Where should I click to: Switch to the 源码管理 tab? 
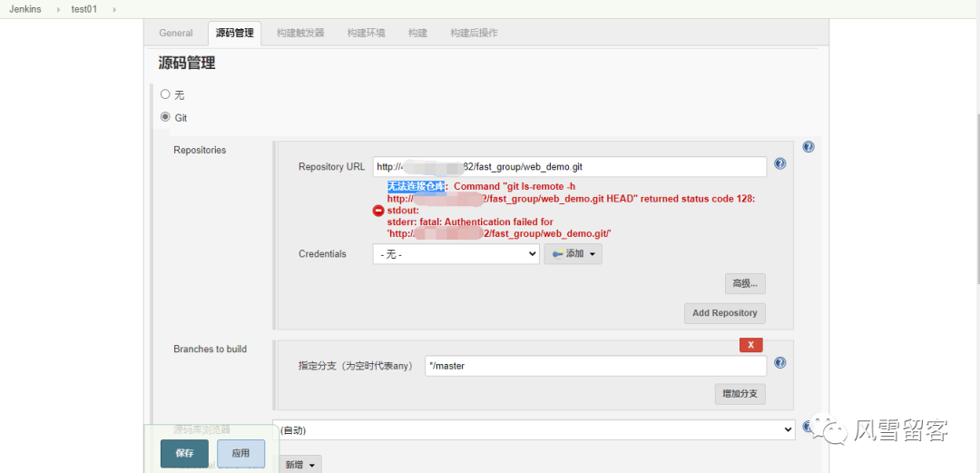pos(235,34)
